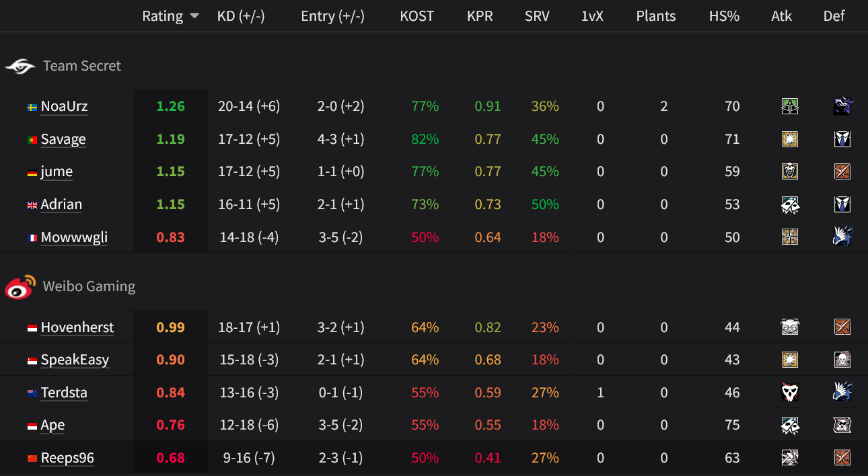The width and height of the screenshot is (868, 476).
Task: Click the Team Secret logo
Action: point(20,66)
